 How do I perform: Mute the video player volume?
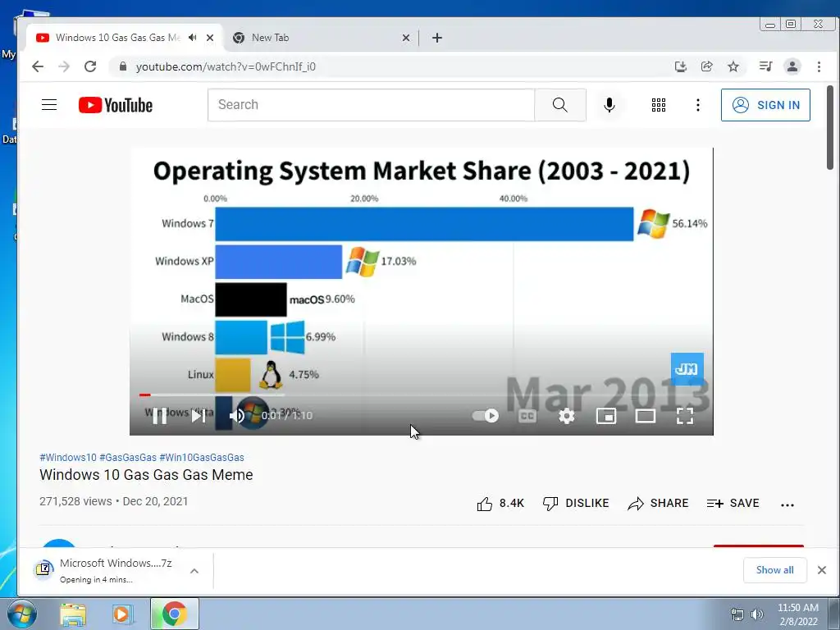point(237,416)
